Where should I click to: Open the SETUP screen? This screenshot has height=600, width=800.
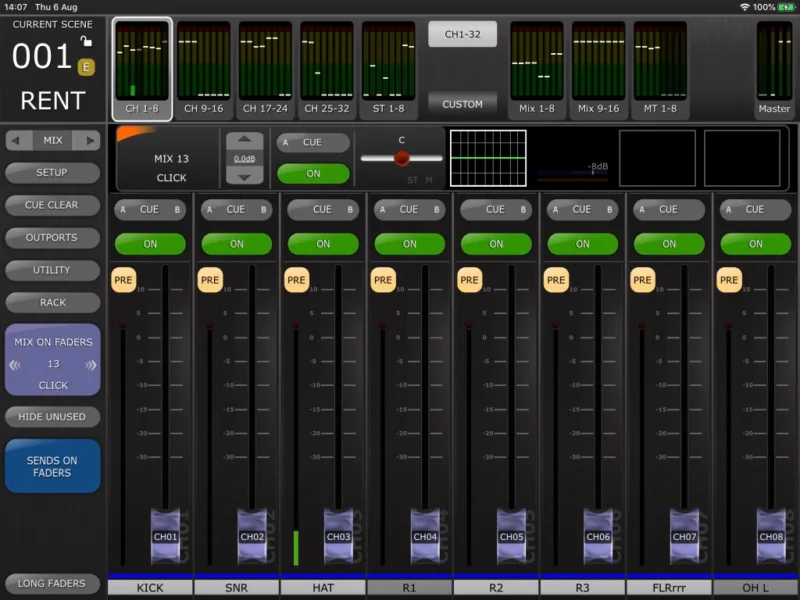(52, 172)
